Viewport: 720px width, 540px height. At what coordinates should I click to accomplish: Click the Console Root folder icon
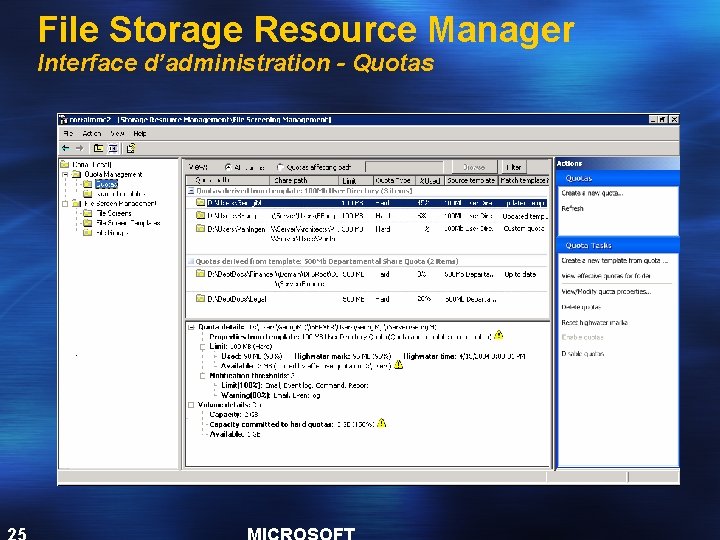click(65, 164)
